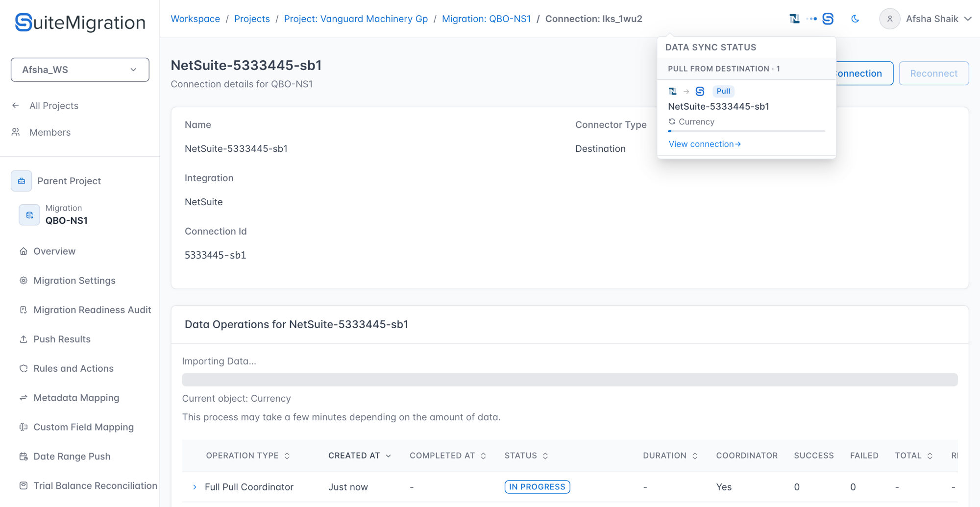Navigate to Workspace breadcrumb
The image size is (980, 507).
195,19
